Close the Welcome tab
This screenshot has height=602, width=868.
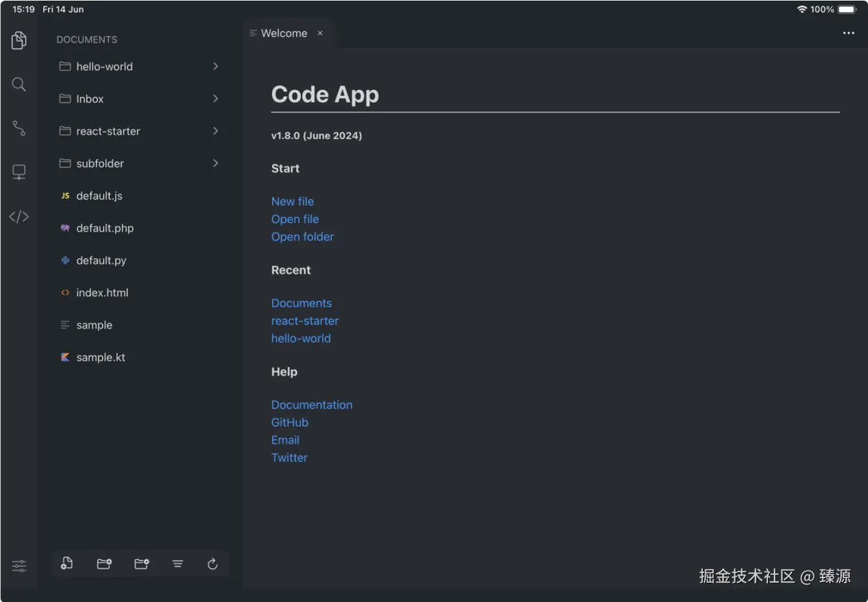[320, 34]
